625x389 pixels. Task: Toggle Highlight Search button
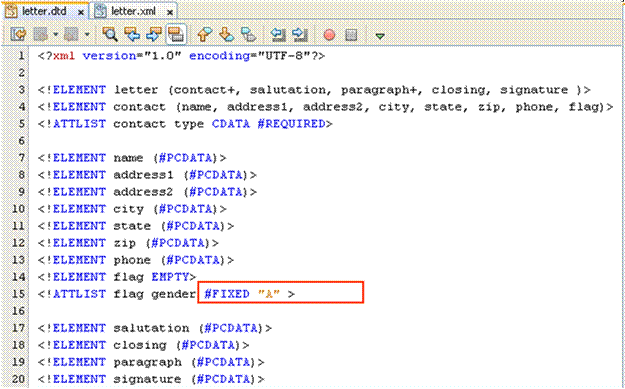tap(176, 35)
